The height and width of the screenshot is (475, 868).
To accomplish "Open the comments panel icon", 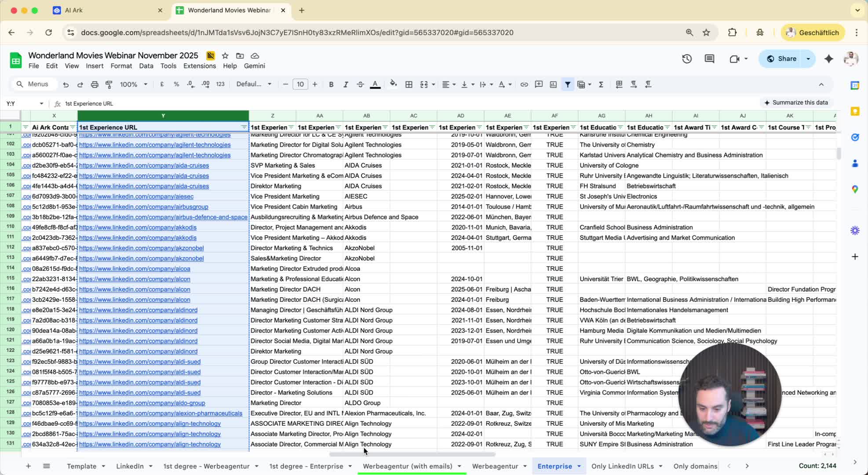I will [709, 59].
